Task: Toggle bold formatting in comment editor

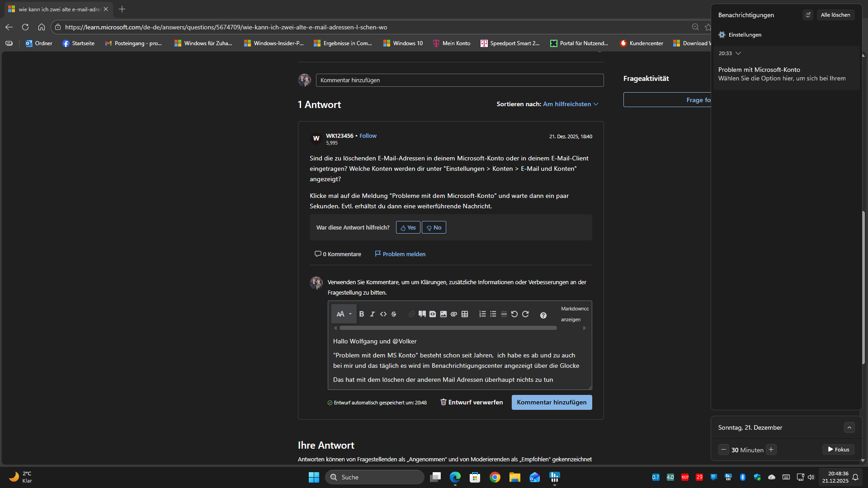Action: [362, 314]
